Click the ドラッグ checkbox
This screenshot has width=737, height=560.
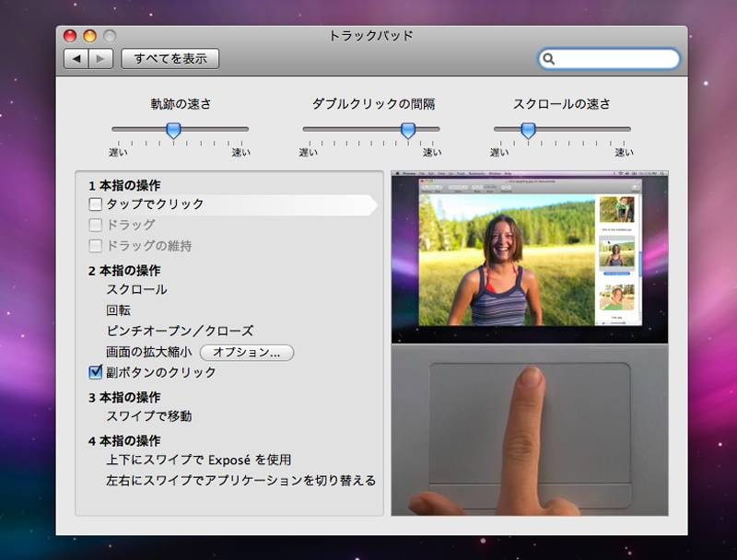click(92, 226)
